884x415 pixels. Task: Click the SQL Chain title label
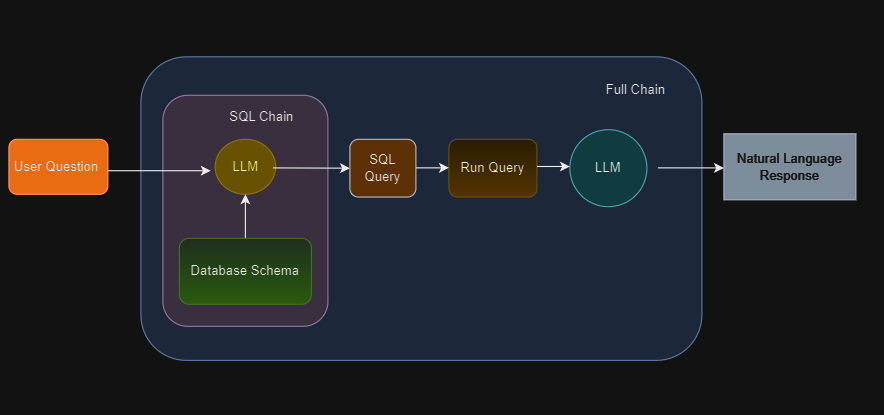(x=261, y=116)
